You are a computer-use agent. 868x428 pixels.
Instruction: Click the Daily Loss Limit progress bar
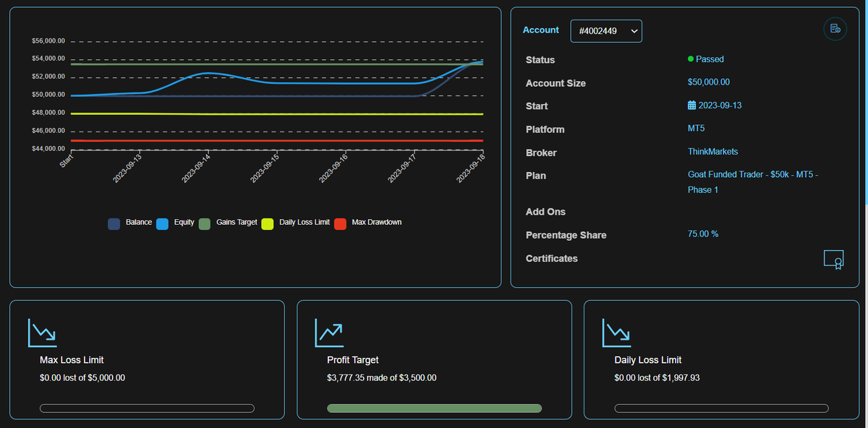pos(721,408)
